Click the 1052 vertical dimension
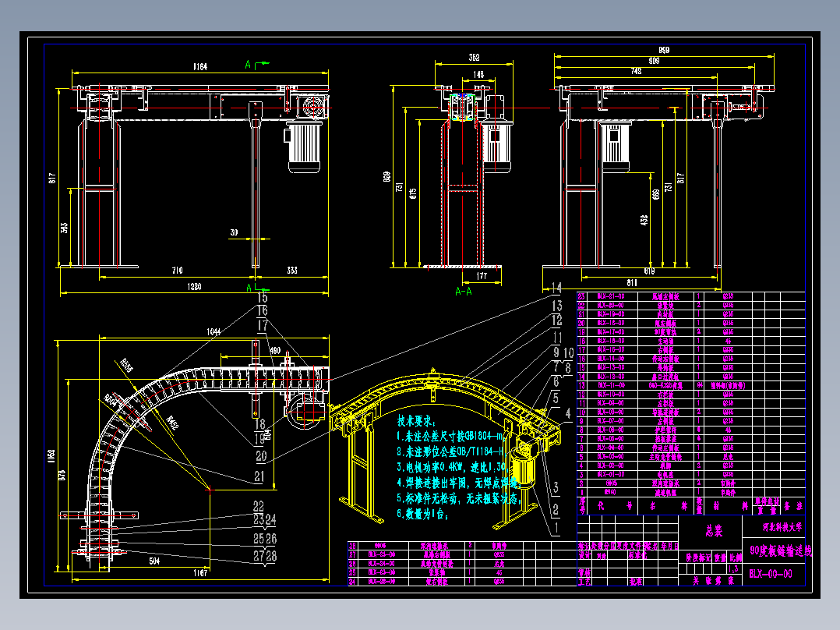 (51, 456)
